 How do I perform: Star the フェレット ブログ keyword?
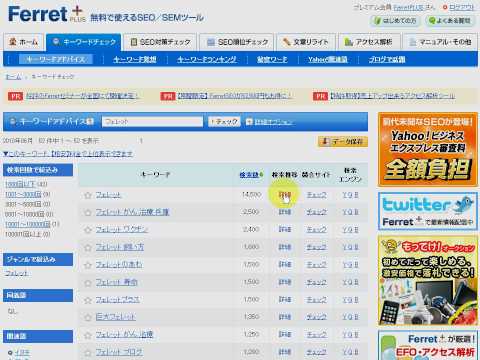(88, 352)
